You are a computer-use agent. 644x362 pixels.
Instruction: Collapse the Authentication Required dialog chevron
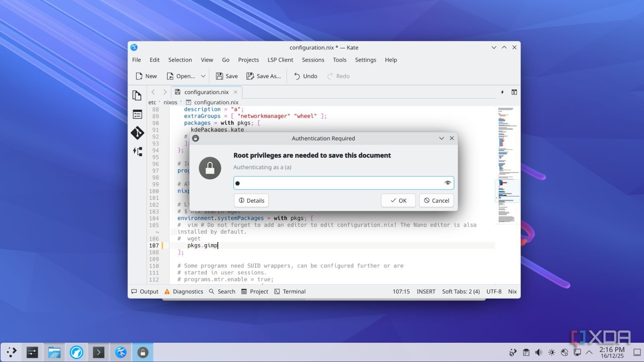[442, 138]
